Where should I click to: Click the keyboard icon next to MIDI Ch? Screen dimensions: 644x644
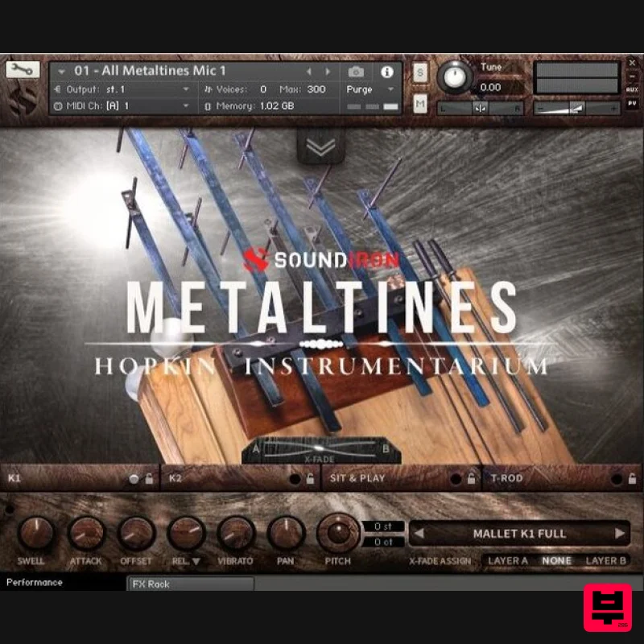pos(59,105)
